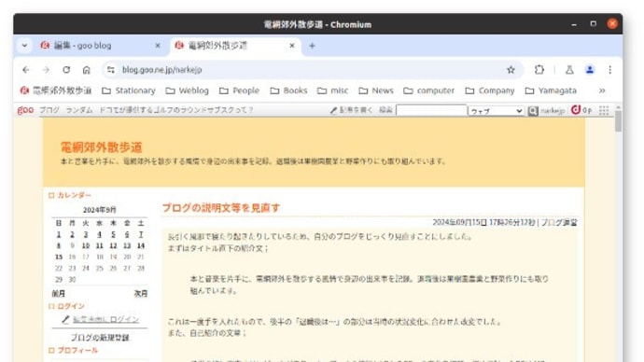Image resolution: width=644 pixels, height=362 pixels.
Task: Select the 電網郊外散歩道 tab
Action: [235, 46]
